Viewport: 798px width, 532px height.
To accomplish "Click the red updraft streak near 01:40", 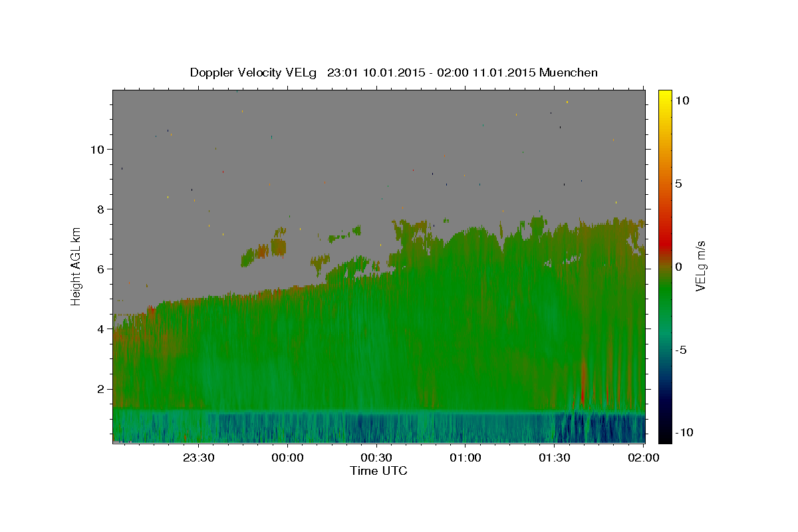I will click(583, 382).
